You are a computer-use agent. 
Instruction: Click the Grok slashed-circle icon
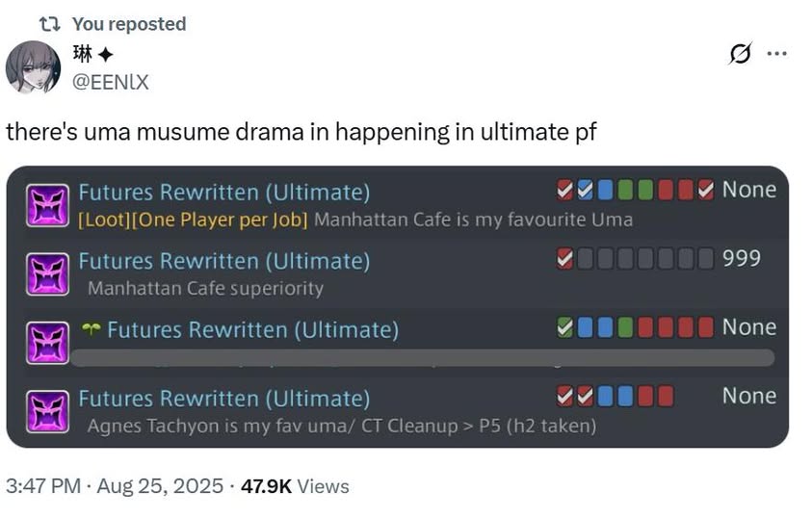[741, 55]
